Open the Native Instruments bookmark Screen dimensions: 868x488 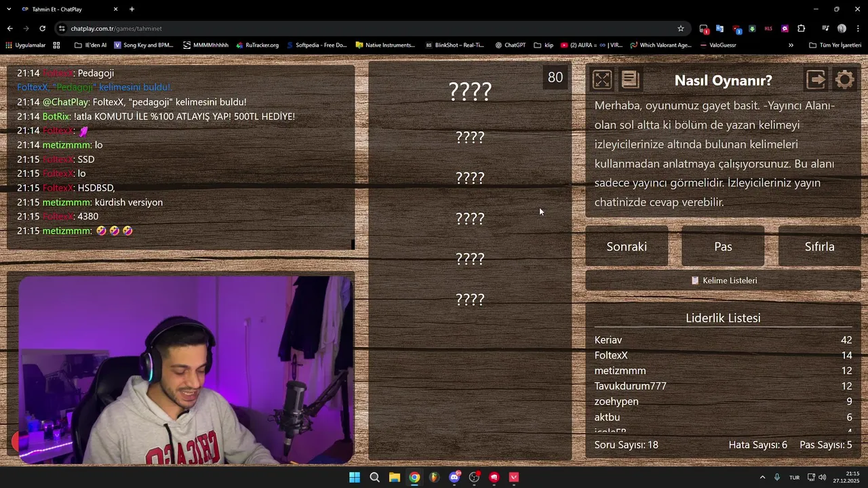coord(385,45)
